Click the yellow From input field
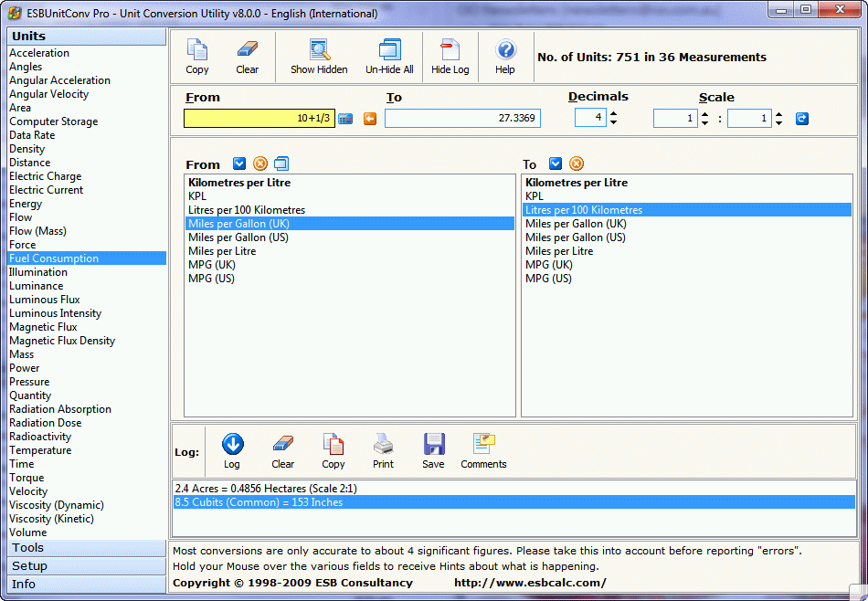Viewport: 868px width, 601px height. 259,118
